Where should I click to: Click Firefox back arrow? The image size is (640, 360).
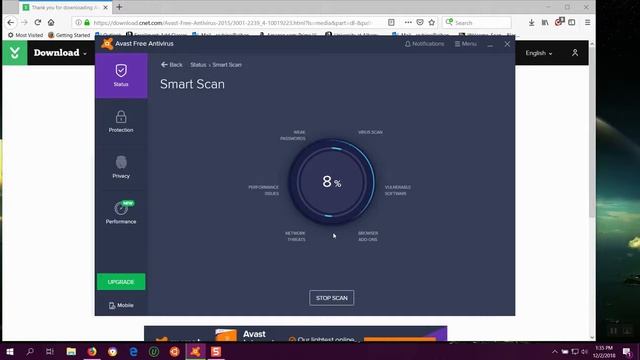coord(11,22)
